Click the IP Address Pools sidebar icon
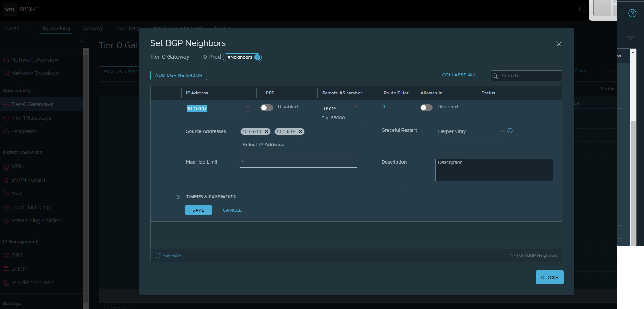This screenshot has width=644, height=309. pos(6,283)
